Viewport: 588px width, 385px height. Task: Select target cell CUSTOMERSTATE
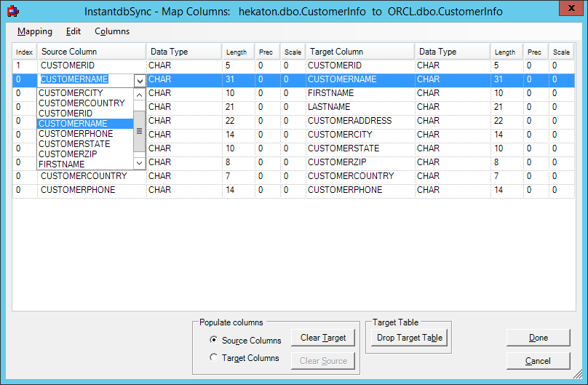[360, 148]
